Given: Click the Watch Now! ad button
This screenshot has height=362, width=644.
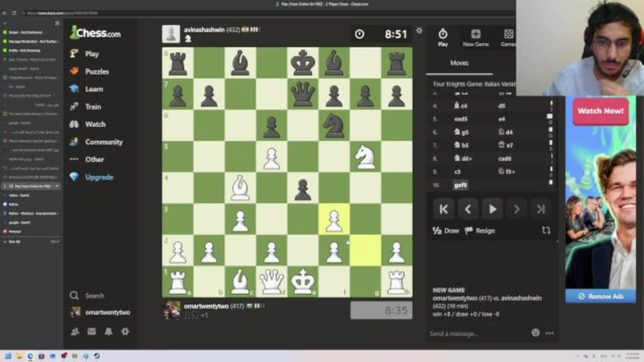Looking at the screenshot, I should 601,111.
